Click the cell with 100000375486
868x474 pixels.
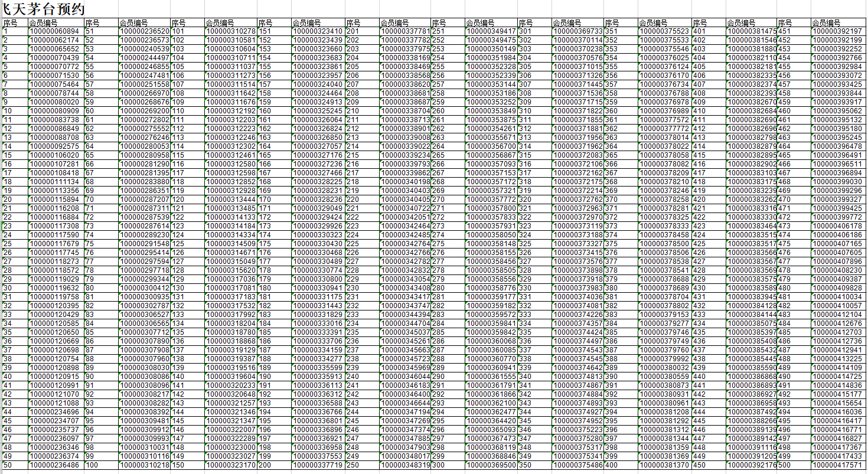pyautogui.click(x=578, y=465)
